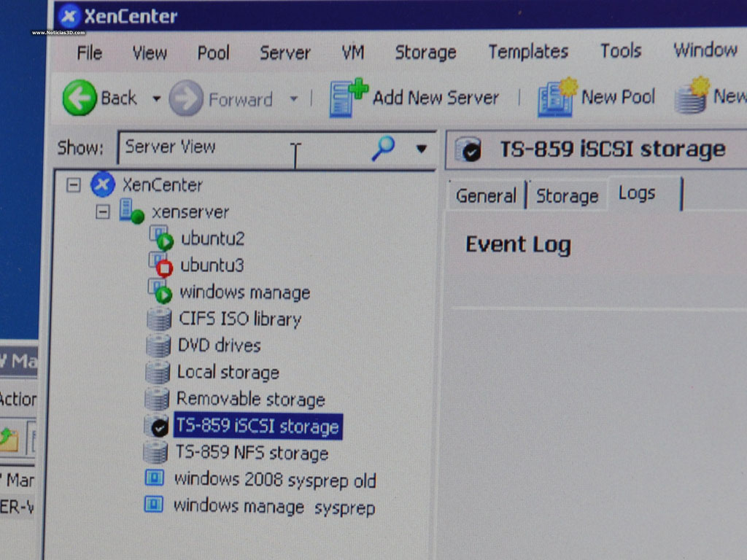The height and width of the screenshot is (560, 747).
Task: Select TS-859 NFS storage in tree
Action: click(x=252, y=453)
